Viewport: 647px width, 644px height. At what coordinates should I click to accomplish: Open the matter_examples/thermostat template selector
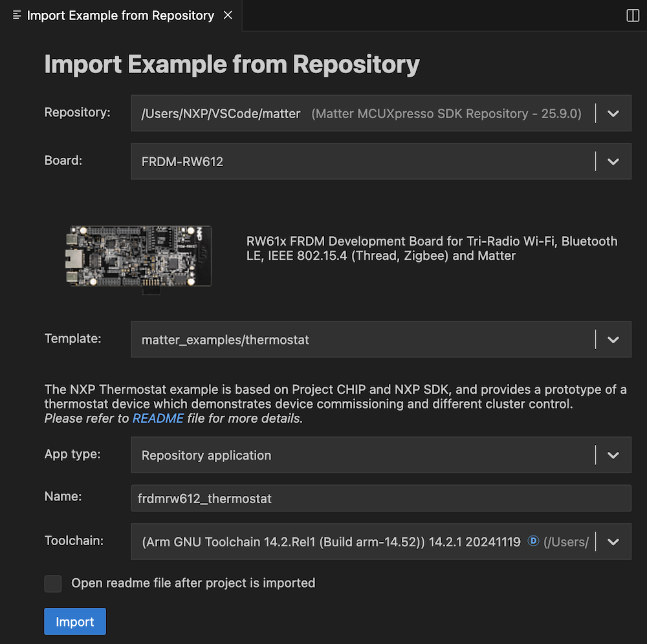(x=361, y=339)
